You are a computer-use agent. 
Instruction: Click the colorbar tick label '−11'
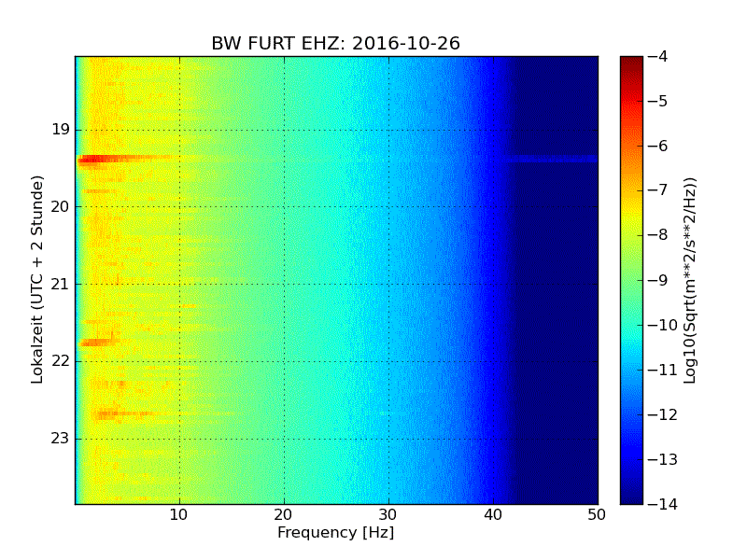[x=662, y=370]
